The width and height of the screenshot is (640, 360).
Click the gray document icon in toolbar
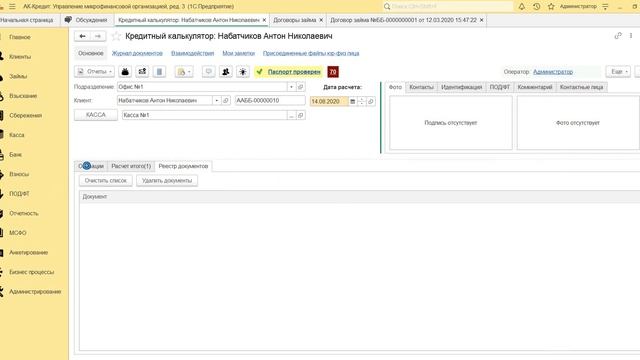159,72
